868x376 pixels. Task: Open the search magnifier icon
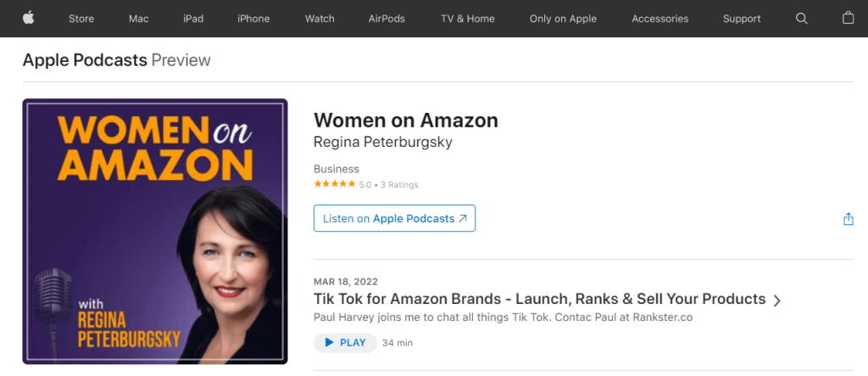click(802, 19)
